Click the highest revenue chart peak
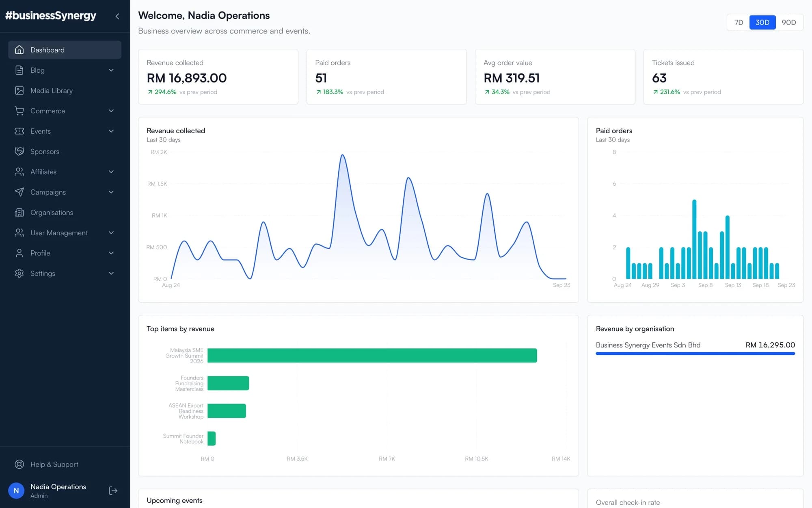The height and width of the screenshot is (508, 812). (x=343, y=155)
